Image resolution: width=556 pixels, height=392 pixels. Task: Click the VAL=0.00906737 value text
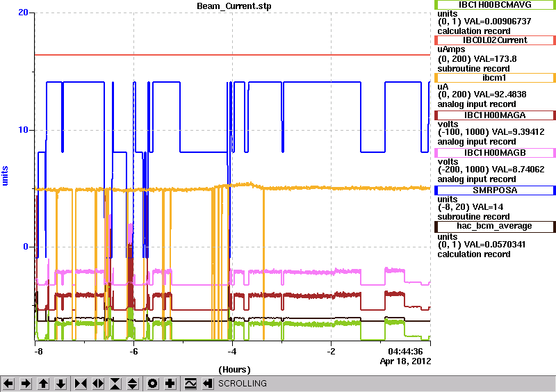(498, 22)
